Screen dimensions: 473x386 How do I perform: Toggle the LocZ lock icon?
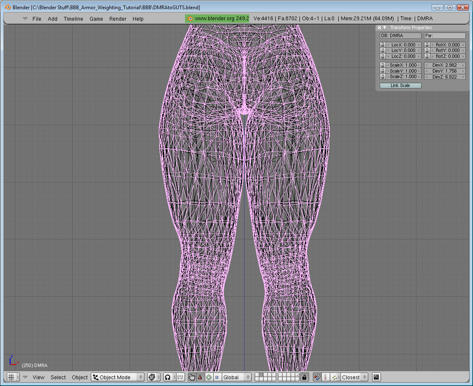click(x=382, y=56)
